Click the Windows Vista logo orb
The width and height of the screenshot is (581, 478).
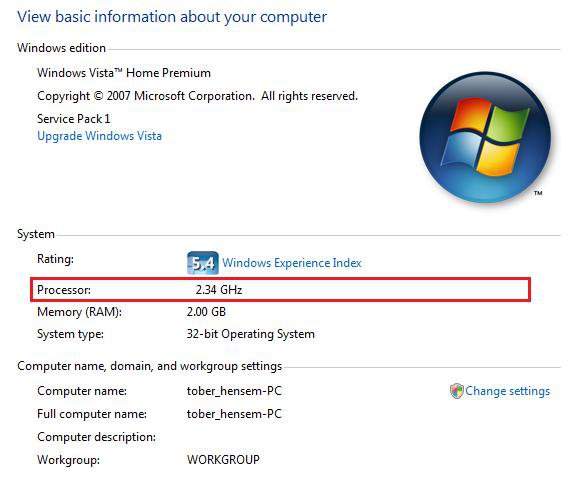click(x=485, y=137)
